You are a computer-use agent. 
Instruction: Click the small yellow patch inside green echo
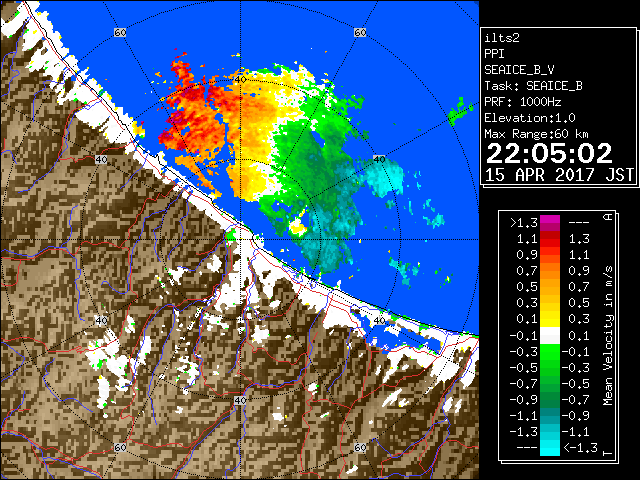[x=298, y=227]
